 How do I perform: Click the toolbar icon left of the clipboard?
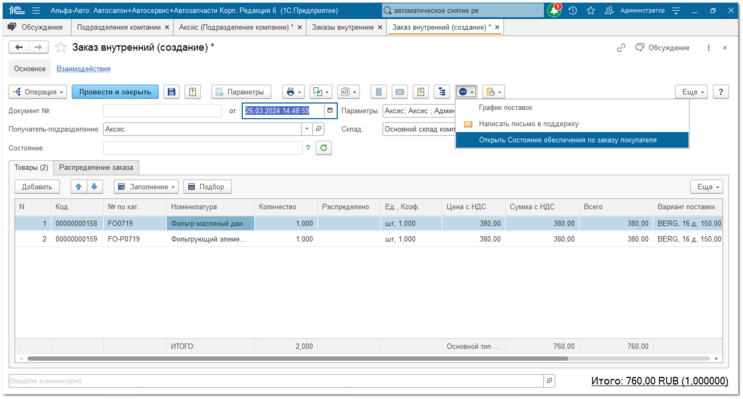click(x=400, y=92)
